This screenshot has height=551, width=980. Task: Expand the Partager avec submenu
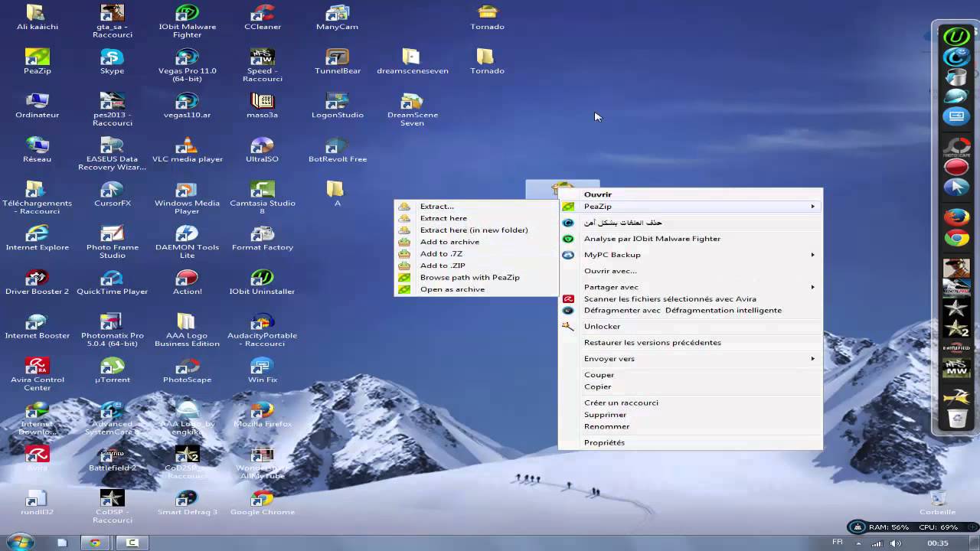click(x=691, y=287)
